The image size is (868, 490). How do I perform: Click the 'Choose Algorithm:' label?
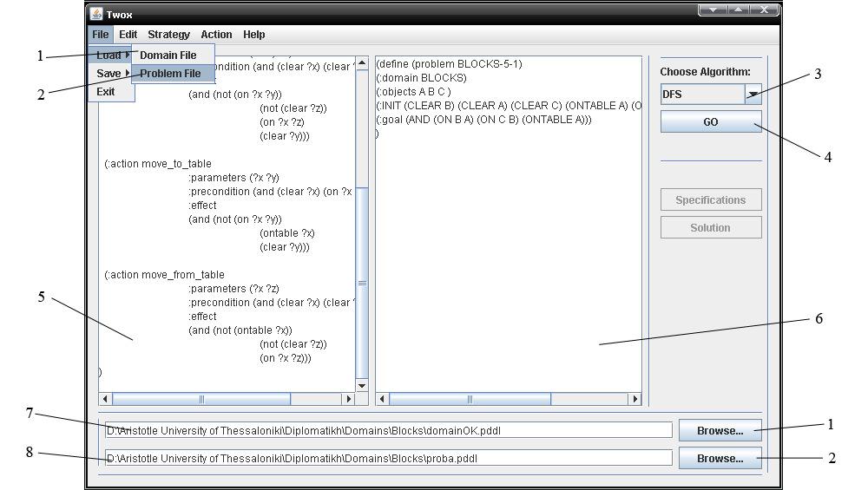(705, 72)
